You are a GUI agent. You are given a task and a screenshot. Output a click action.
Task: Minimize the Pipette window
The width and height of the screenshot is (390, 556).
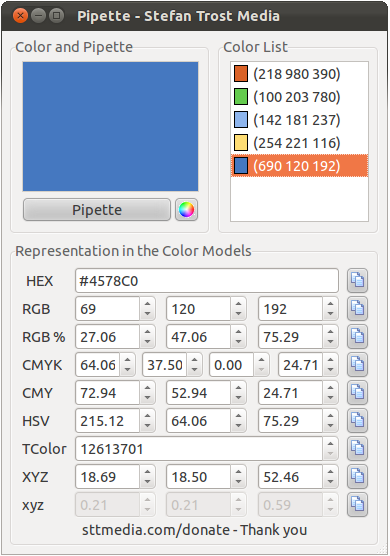38,16
